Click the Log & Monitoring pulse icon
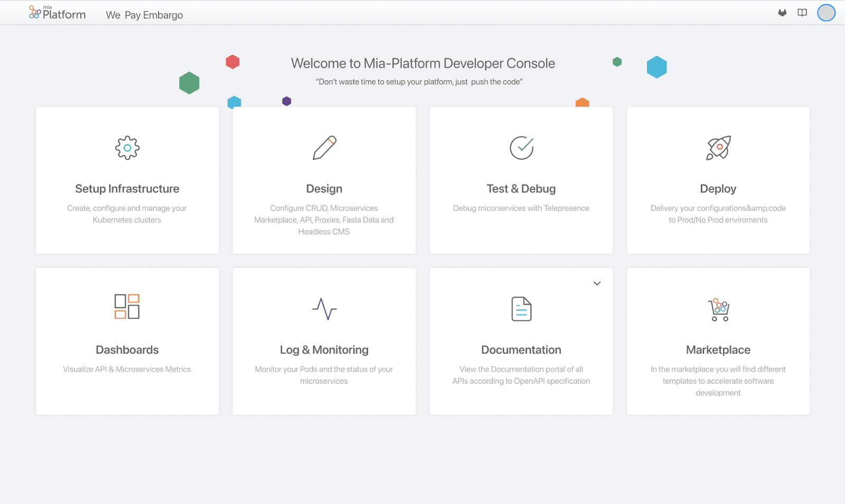Viewport: 845px width, 504px height. [324, 309]
